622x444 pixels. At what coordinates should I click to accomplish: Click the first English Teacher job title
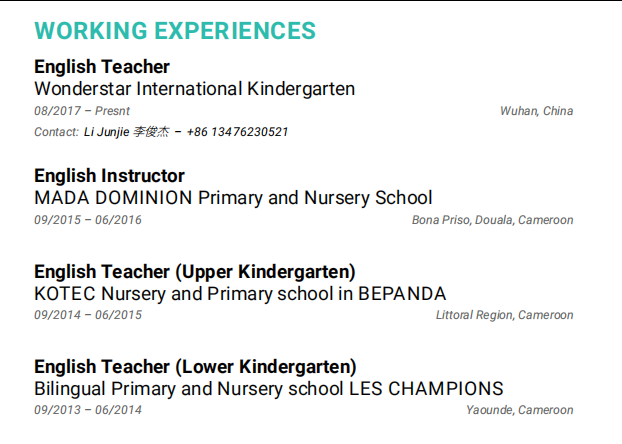click(102, 67)
